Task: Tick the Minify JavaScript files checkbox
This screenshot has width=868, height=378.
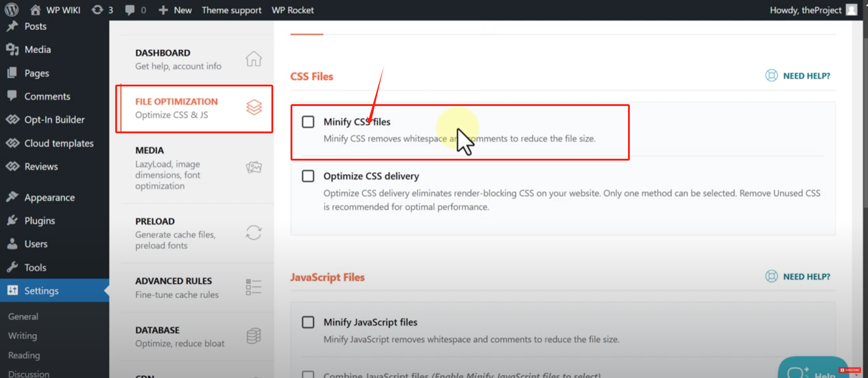Action: pyautogui.click(x=308, y=323)
